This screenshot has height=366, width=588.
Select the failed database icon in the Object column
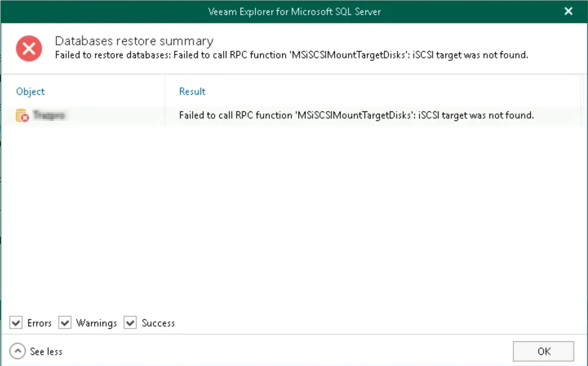point(22,115)
